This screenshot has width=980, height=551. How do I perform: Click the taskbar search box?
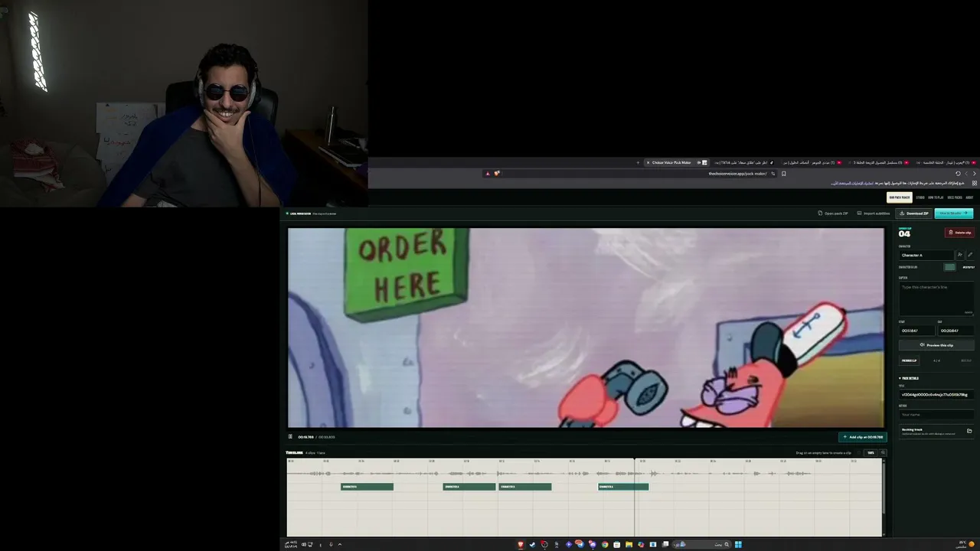(702, 545)
